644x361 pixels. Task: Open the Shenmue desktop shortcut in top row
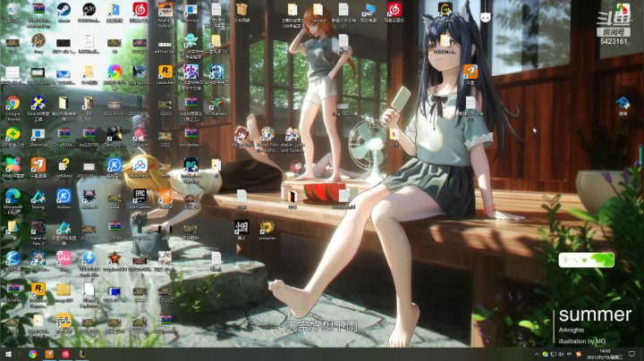(191, 10)
